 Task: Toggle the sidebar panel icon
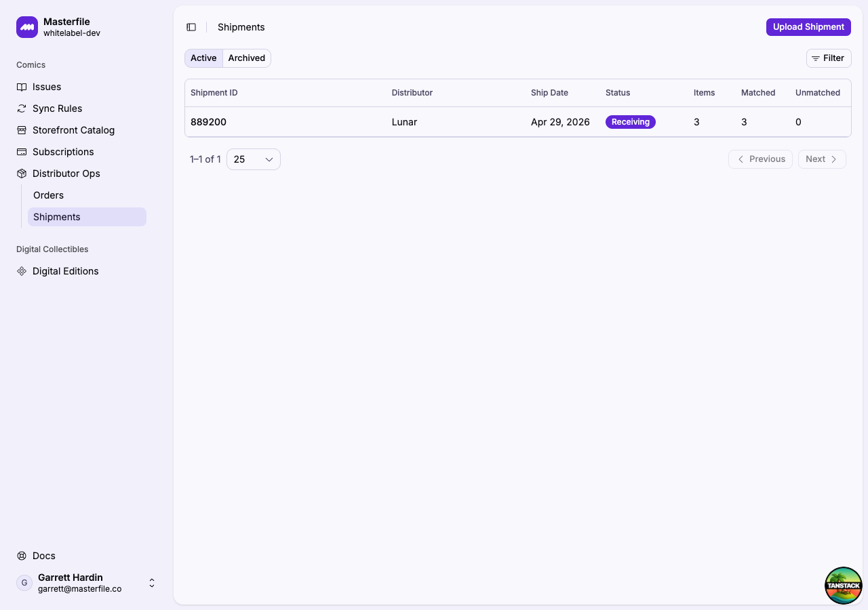191,27
